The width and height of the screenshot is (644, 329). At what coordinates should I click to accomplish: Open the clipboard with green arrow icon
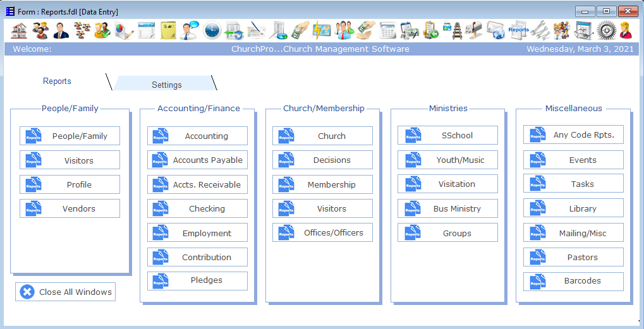click(x=431, y=30)
